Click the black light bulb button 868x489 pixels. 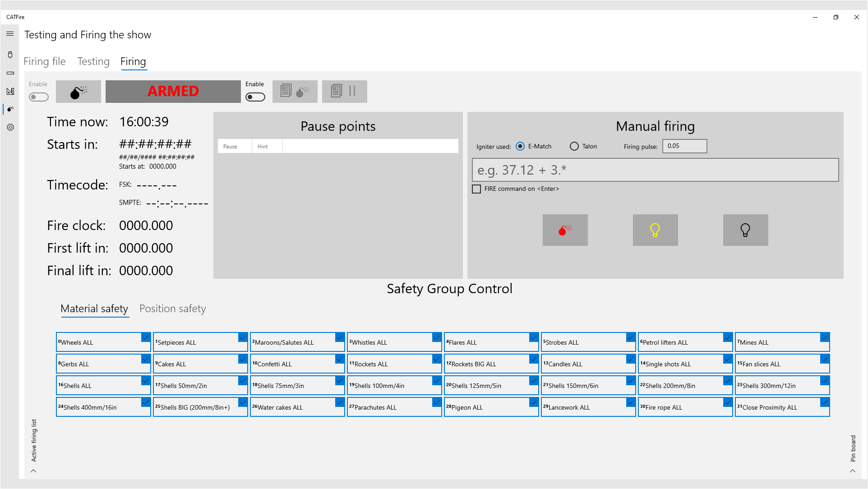point(745,230)
